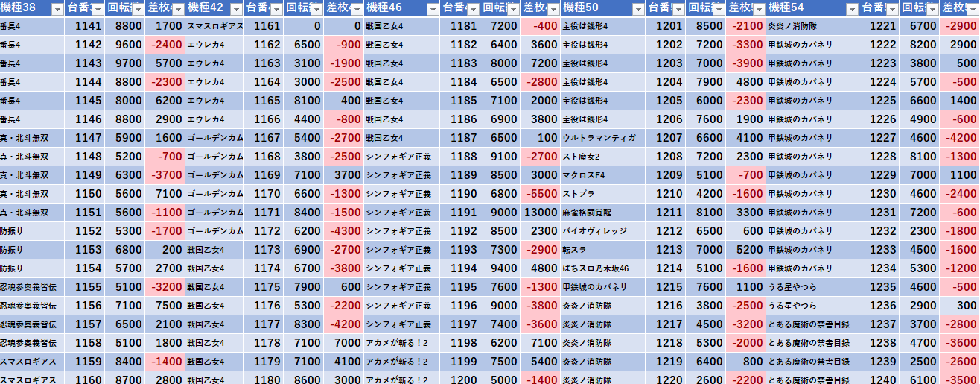Click the 9600 rotation count cell
Viewport: 980px width, 384px height.
(124, 45)
